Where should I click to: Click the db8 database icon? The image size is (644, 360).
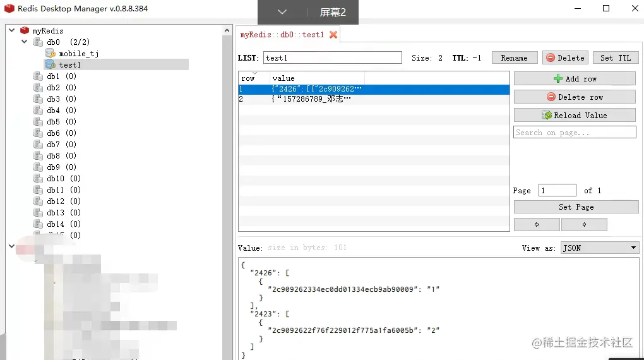(x=38, y=156)
